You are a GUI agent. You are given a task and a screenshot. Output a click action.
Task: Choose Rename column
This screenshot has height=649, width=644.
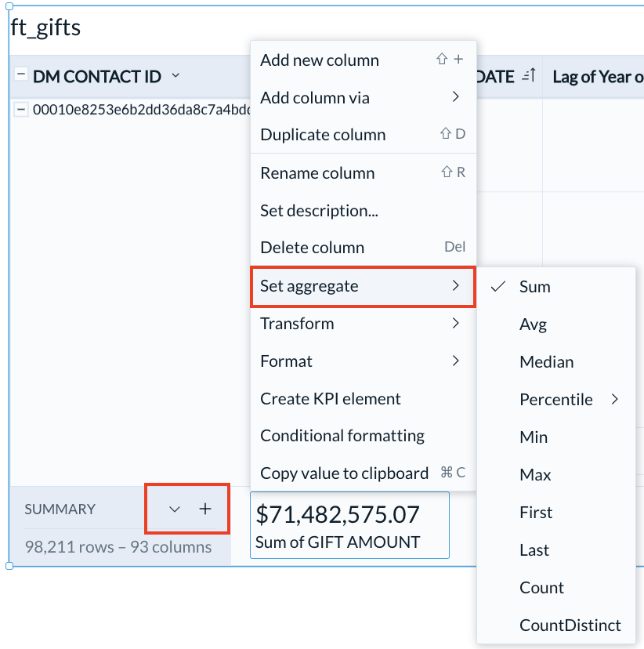pyautogui.click(x=364, y=173)
